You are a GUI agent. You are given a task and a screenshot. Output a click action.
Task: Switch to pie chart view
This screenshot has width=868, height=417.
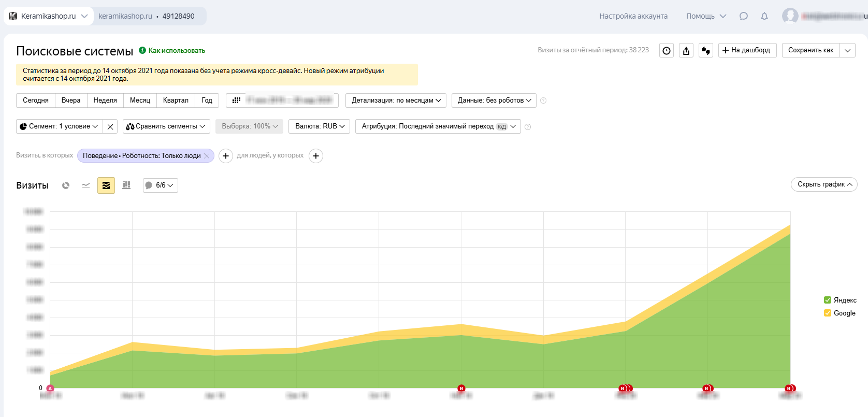66,185
